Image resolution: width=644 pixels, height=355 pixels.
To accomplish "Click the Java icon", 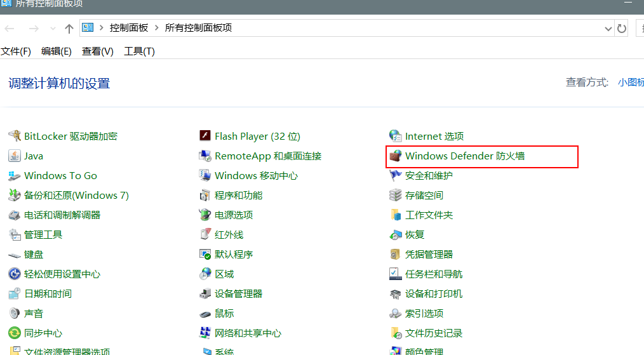I will pyautogui.click(x=15, y=156).
